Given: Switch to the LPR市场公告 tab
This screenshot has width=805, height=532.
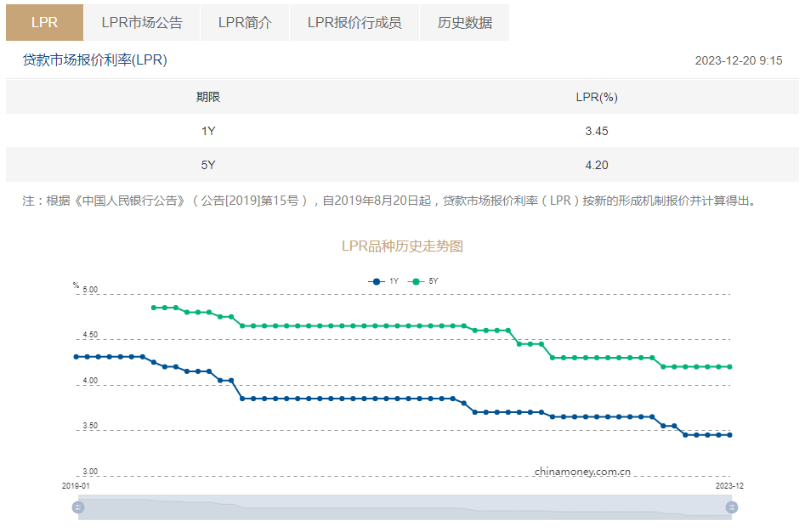Looking at the screenshot, I should (x=141, y=23).
